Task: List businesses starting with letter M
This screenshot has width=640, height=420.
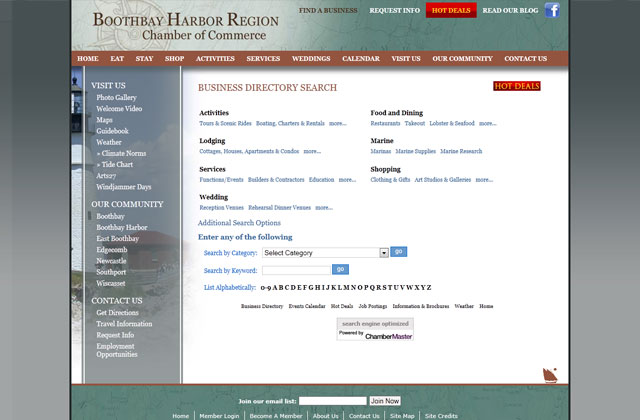Action: (346, 287)
